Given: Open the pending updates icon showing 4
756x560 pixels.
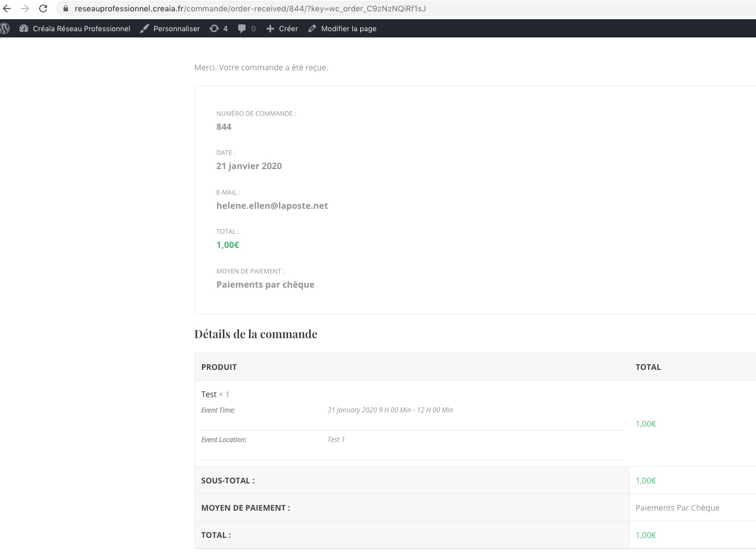Looking at the screenshot, I should 218,28.
